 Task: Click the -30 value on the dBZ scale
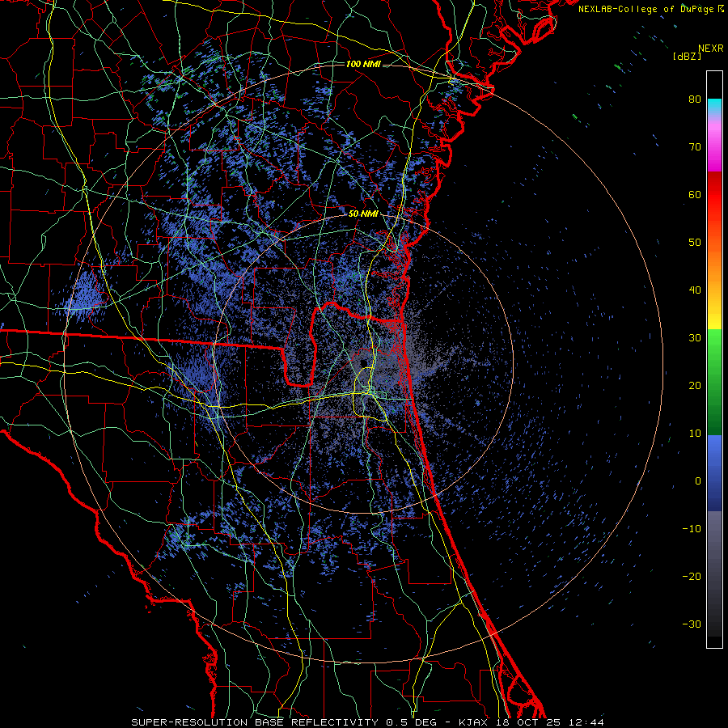[692, 624]
